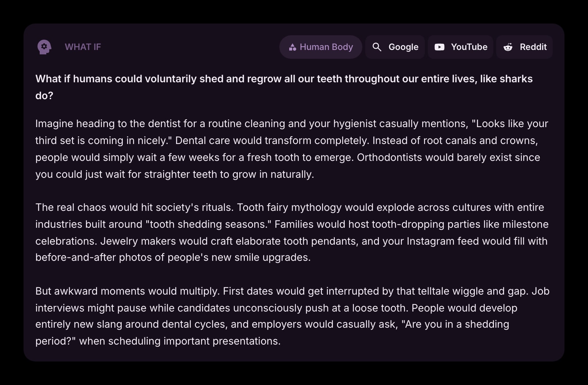Click the quote "Are you in a shedding period?"

(x=455, y=324)
